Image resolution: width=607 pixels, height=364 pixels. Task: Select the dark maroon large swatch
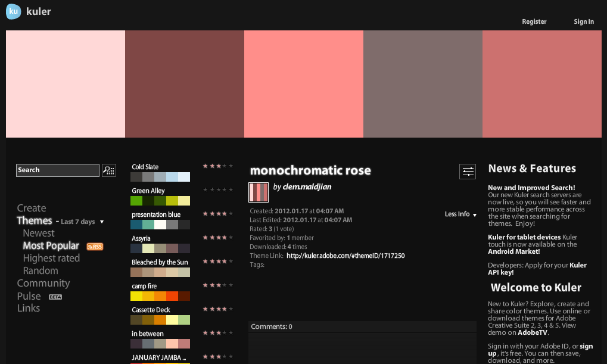coord(185,84)
